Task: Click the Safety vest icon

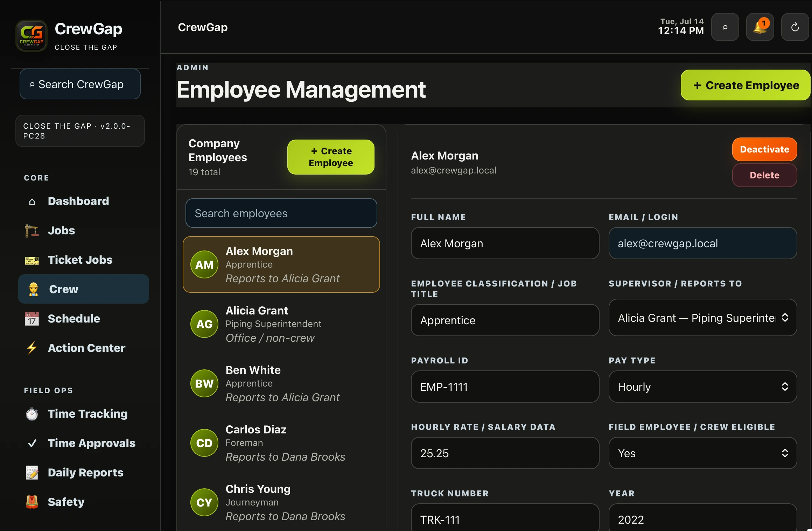Action: [x=32, y=502]
